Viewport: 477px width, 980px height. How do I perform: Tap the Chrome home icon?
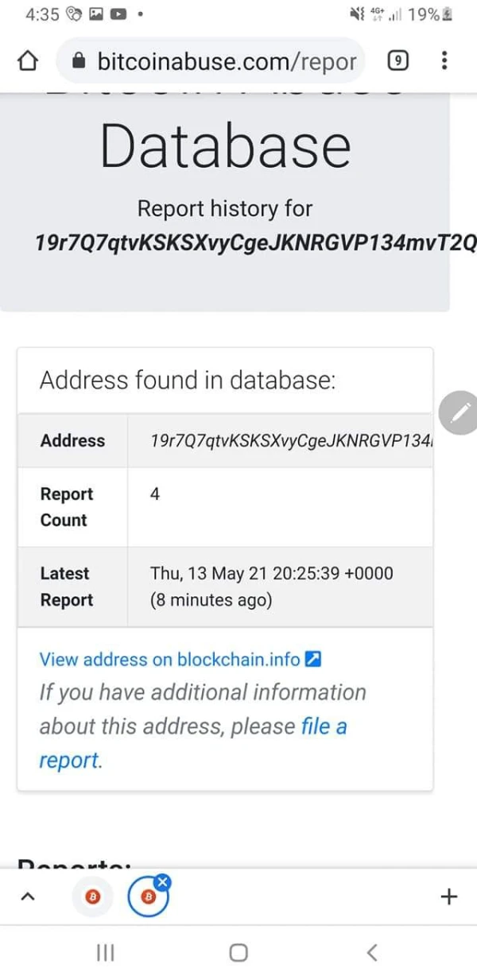pos(29,61)
